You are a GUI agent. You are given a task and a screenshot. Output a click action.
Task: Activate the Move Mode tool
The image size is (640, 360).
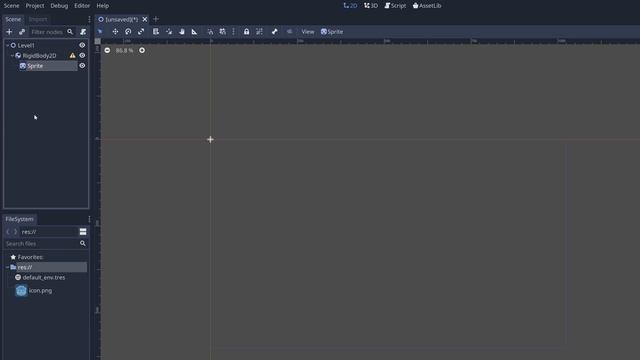(x=115, y=31)
